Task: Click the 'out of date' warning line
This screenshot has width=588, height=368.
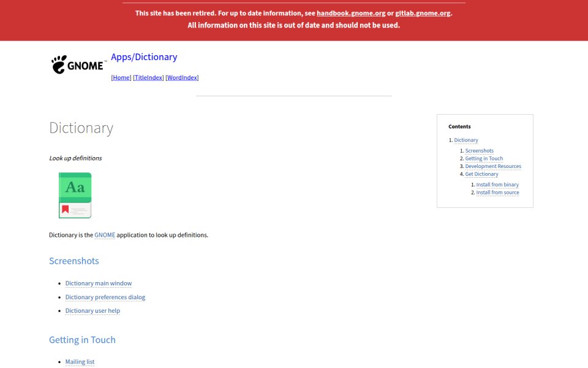Action: tap(293, 25)
